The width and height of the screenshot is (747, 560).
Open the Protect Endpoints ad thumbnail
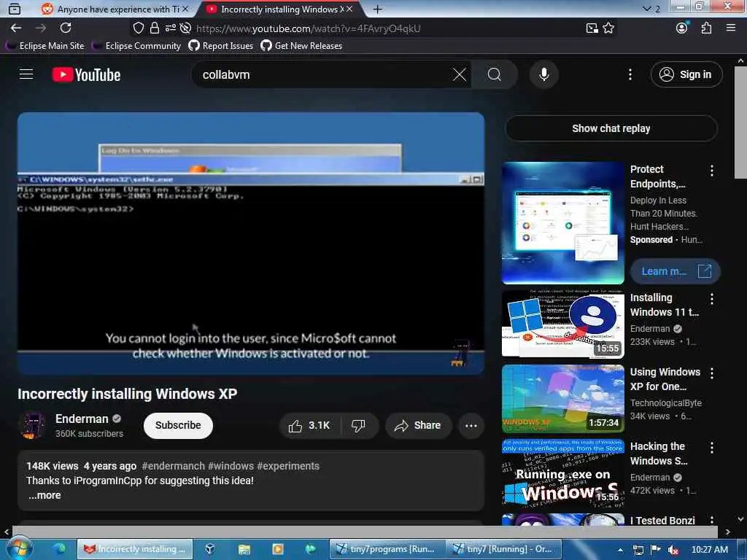pyautogui.click(x=563, y=223)
